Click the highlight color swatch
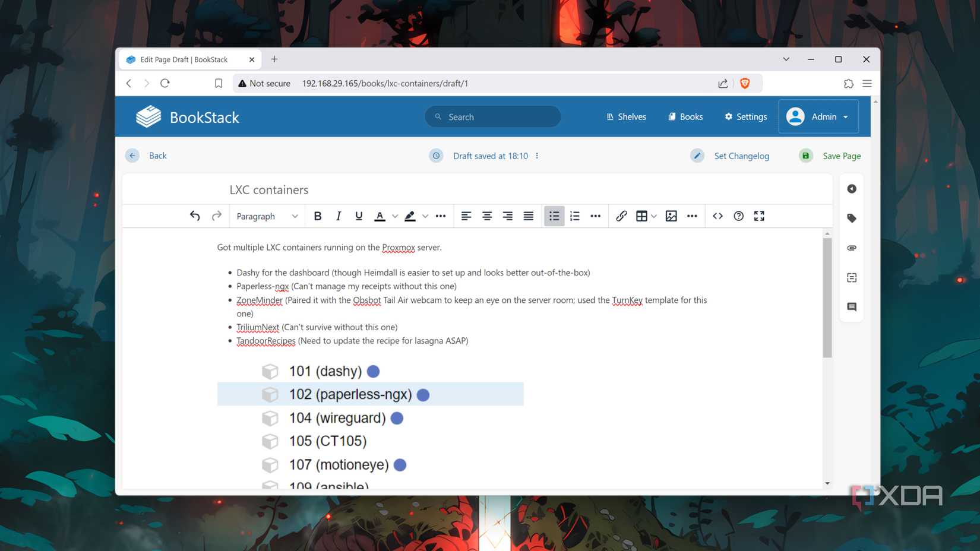Viewport: 980px width, 551px height. click(x=410, y=216)
